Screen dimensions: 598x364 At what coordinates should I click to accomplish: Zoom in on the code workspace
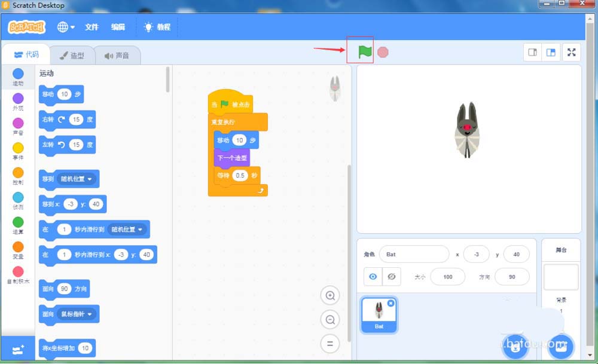click(x=329, y=295)
